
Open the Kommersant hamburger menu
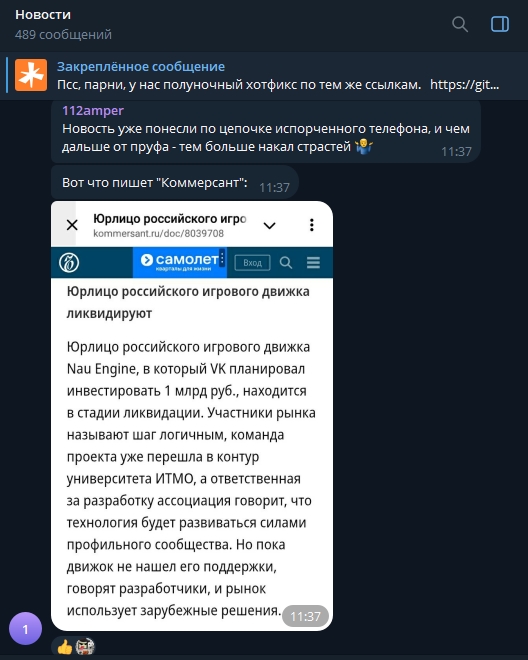(x=313, y=262)
